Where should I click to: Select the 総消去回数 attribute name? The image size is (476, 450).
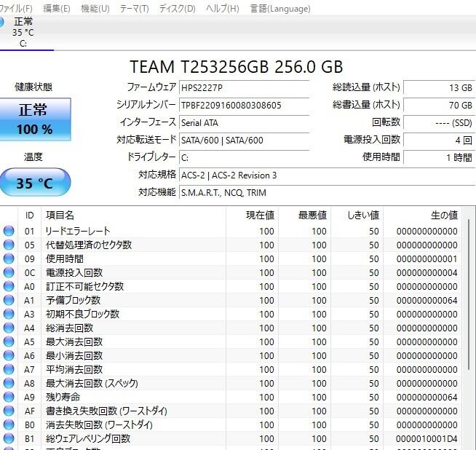point(70,328)
